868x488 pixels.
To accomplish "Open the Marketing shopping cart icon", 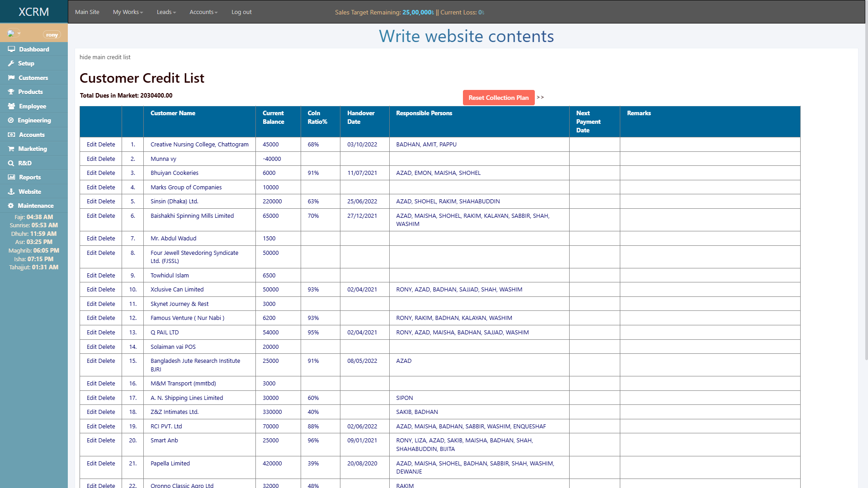I will tap(12, 149).
